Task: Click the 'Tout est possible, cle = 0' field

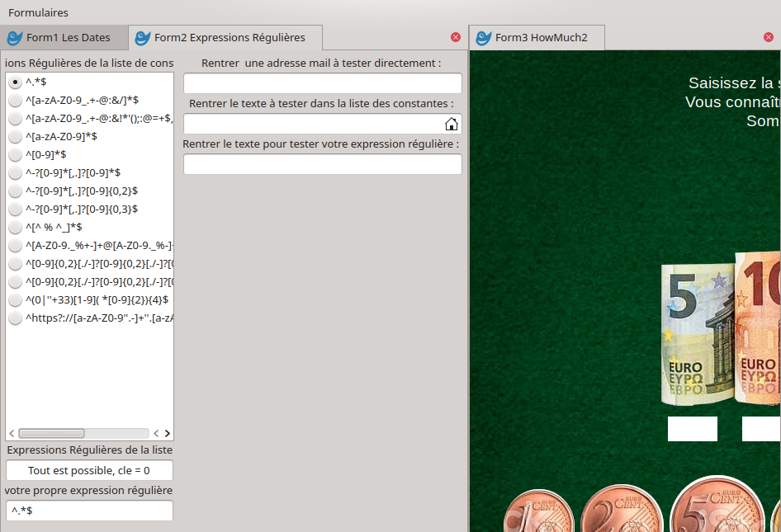Action: 90,470
